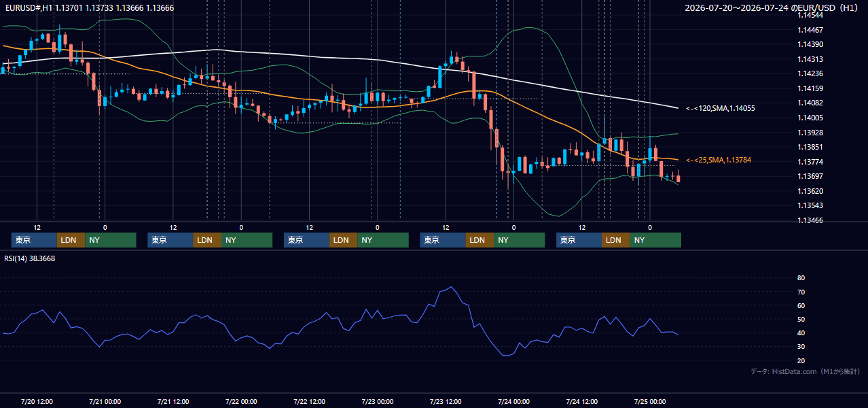This screenshot has height=408, width=868.
Task: Click the HistData.com data source credit
Action: (805, 371)
